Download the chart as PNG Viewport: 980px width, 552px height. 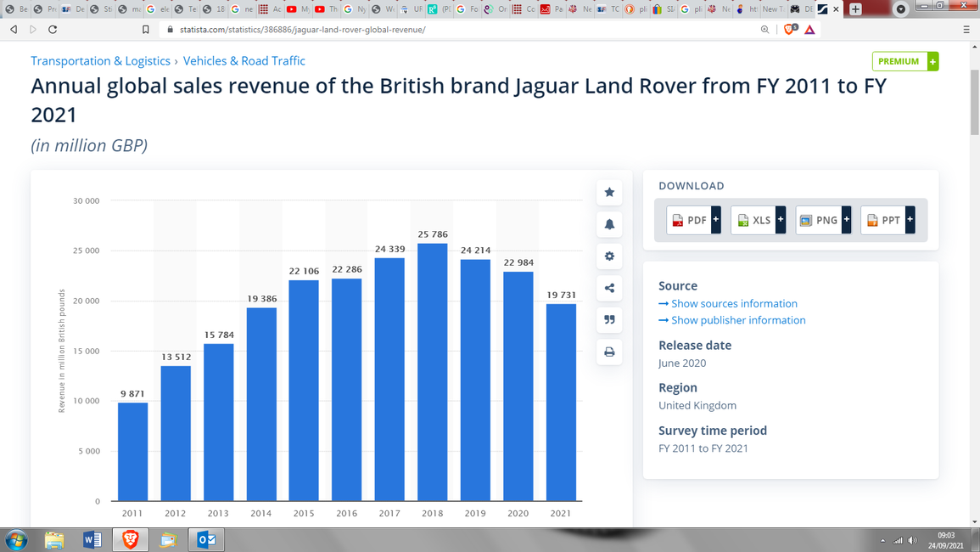pos(823,220)
